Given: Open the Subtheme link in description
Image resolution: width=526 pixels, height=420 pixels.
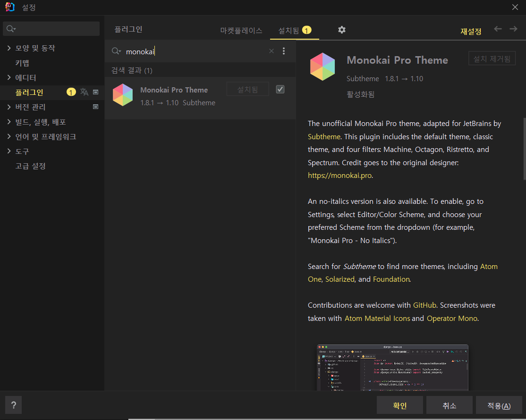Looking at the screenshot, I should (x=324, y=137).
